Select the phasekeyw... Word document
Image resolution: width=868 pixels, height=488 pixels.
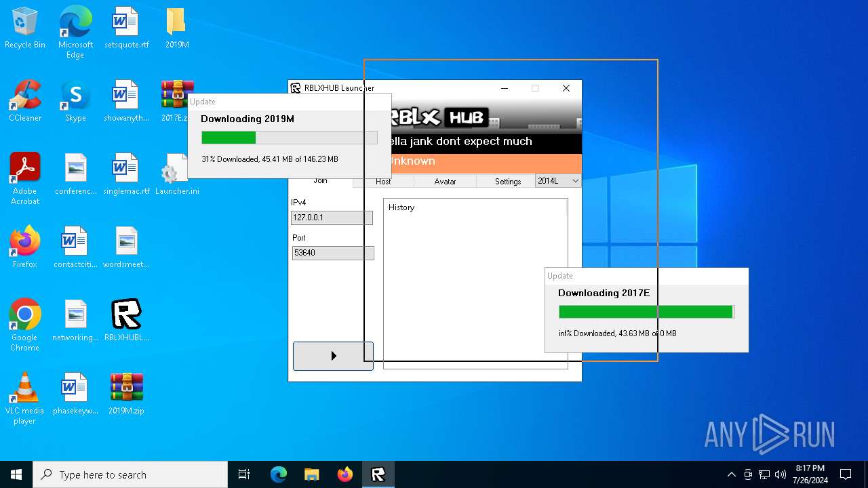tap(75, 394)
